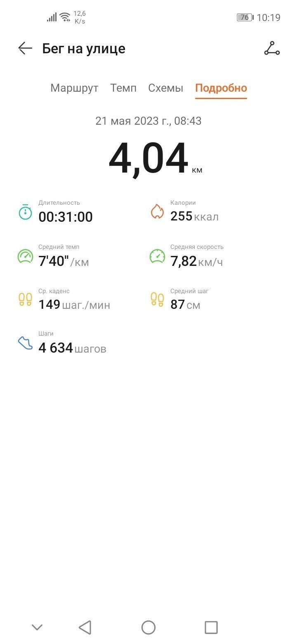
Task: Tap the 4 634 шагов value
Action: click(72, 348)
